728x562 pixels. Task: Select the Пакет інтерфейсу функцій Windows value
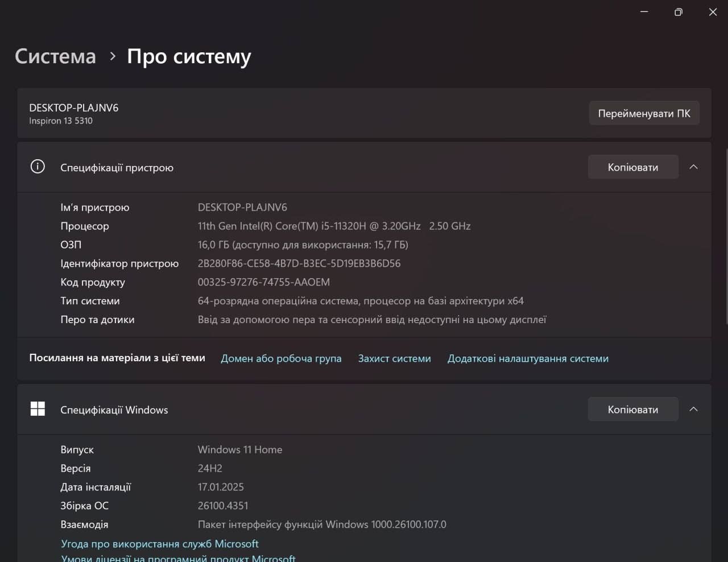[322, 524]
